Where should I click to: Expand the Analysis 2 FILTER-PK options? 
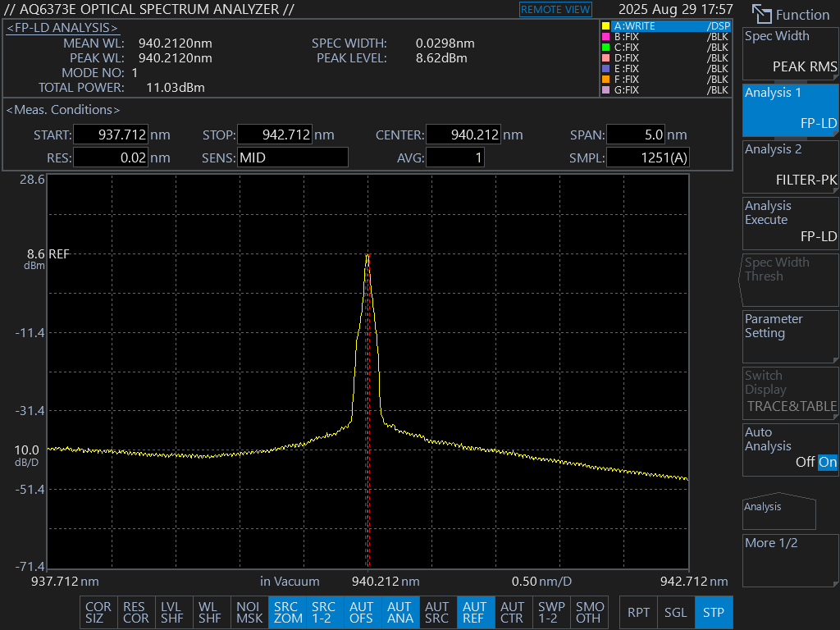point(790,165)
